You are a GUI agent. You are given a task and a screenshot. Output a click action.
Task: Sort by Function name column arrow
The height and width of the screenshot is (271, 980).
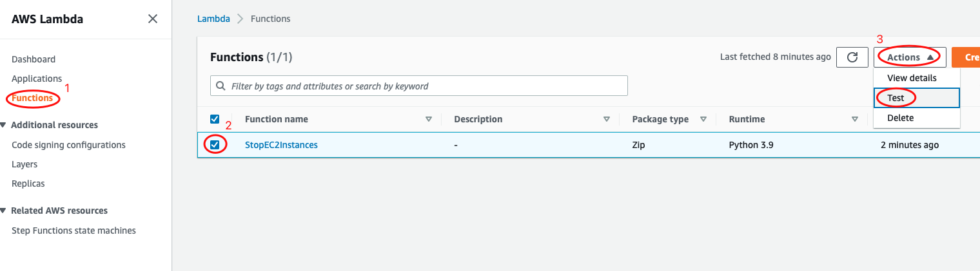click(x=429, y=119)
